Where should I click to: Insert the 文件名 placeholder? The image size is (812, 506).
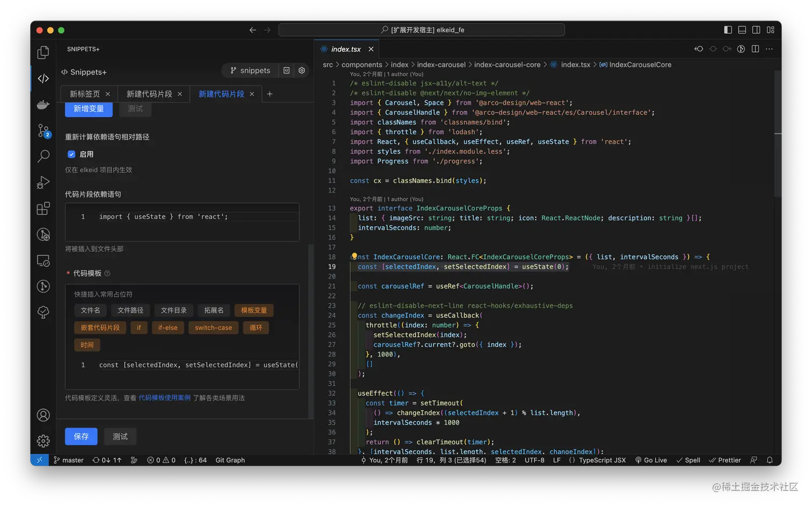pyautogui.click(x=90, y=310)
